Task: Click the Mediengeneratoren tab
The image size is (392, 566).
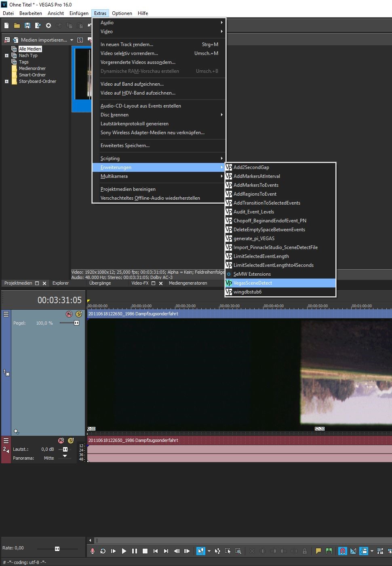Action: pyautogui.click(x=188, y=283)
